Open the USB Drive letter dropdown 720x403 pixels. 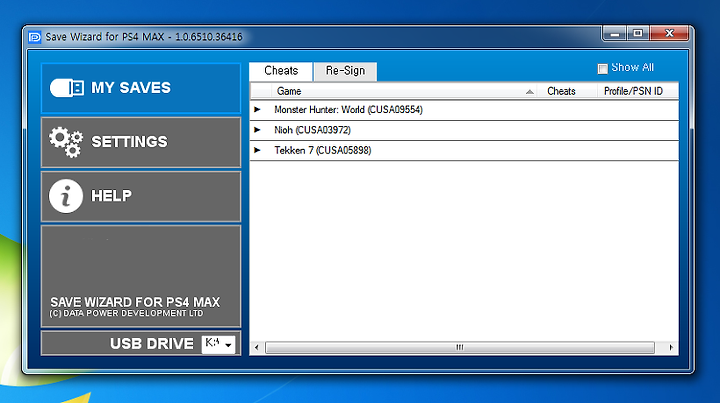click(219, 344)
